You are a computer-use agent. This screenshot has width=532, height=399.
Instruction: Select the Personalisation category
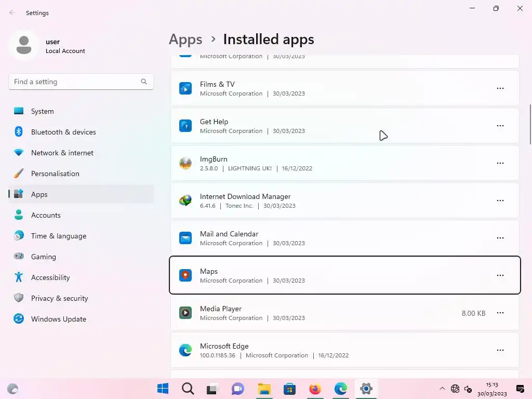pyautogui.click(x=81, y=174)
